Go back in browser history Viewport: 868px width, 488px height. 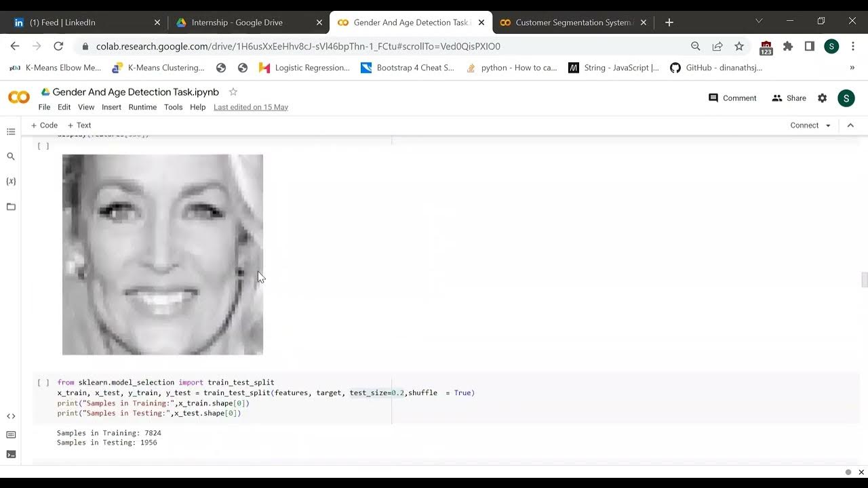pos(15,46)
